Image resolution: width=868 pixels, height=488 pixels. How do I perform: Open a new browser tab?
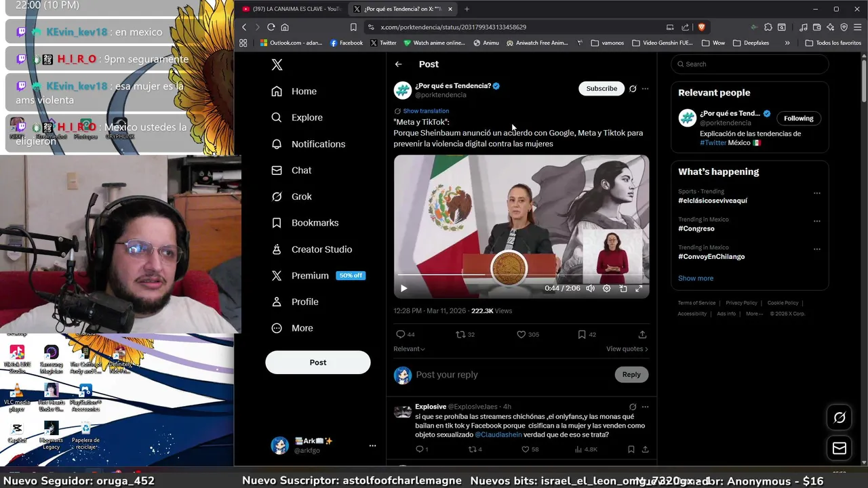[x=467, y=9]
